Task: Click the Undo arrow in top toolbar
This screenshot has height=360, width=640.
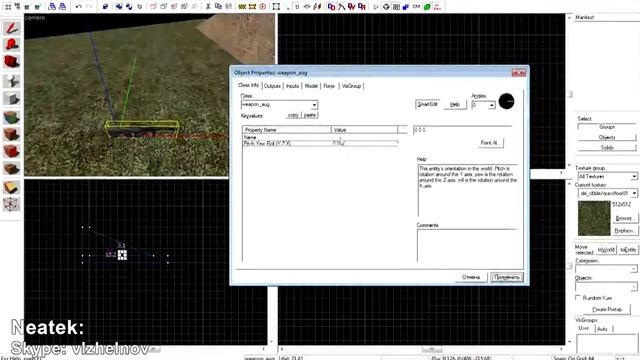Action: click(x=79, y=7)
